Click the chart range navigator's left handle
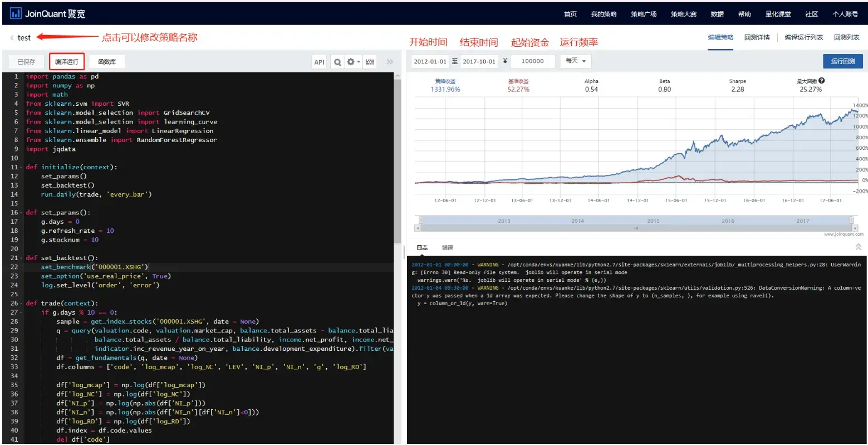868x445 pixels. click(x=421, y=221)
